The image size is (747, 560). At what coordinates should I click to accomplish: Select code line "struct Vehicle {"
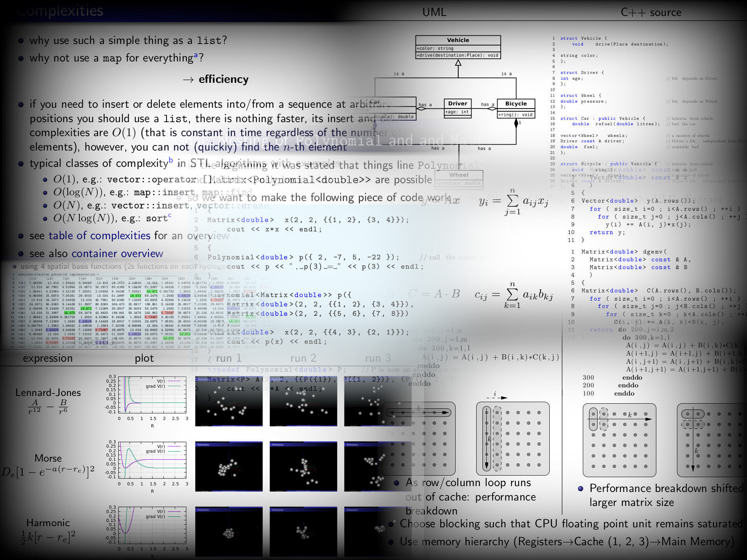click(x=583, y=38)
